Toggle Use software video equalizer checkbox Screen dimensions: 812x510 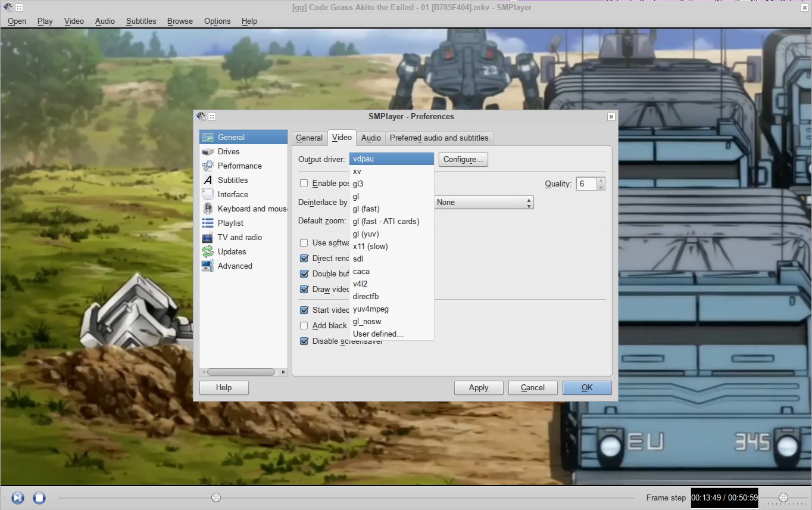tap(304, 242)
